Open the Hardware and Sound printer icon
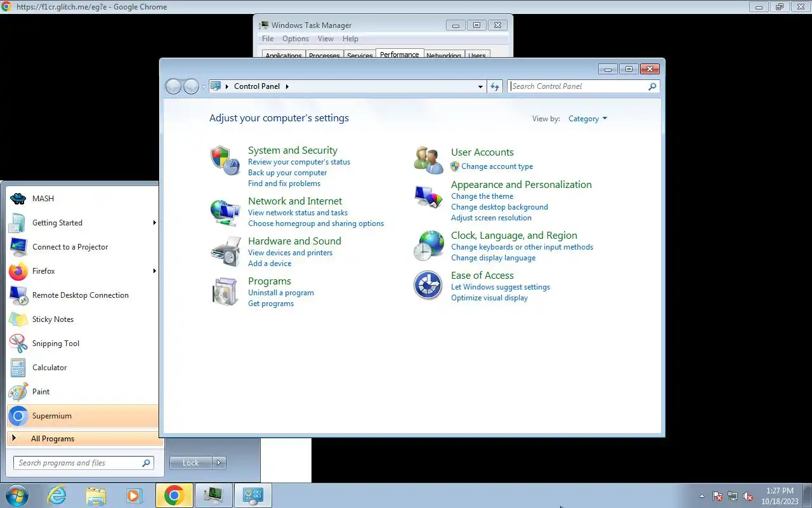The image size is (812, 508). [225, 251]
